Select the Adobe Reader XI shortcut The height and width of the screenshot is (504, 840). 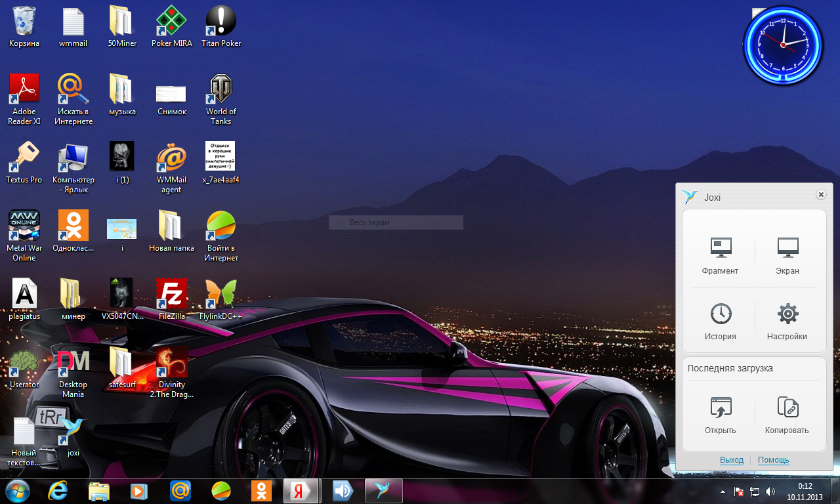tap(24, 100)
